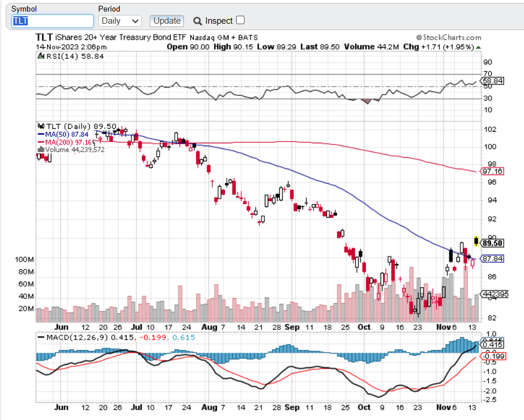The image size is (524, 420).
Task: Click the 87.84 MA(50) axis price tag
Action: [492, 259]
